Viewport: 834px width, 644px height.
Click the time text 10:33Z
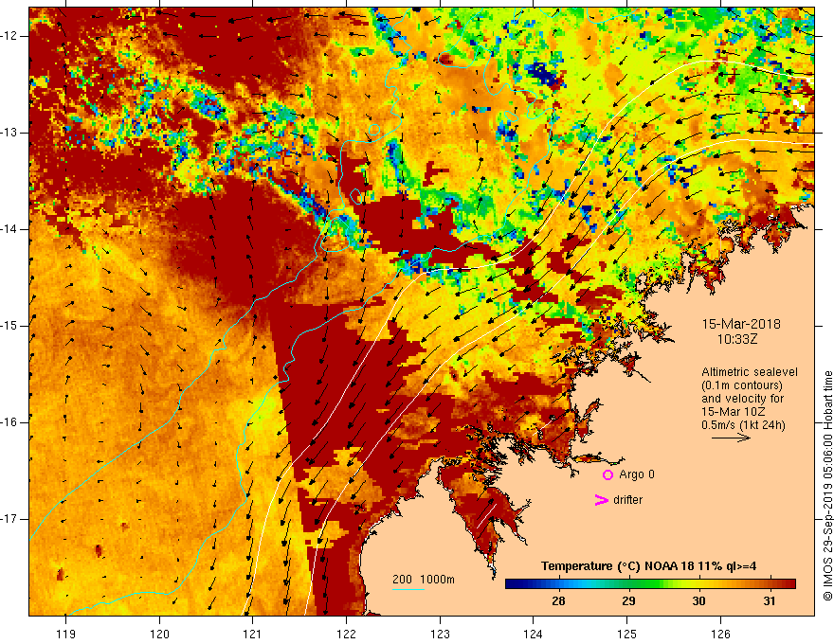(x=736, y=339)
